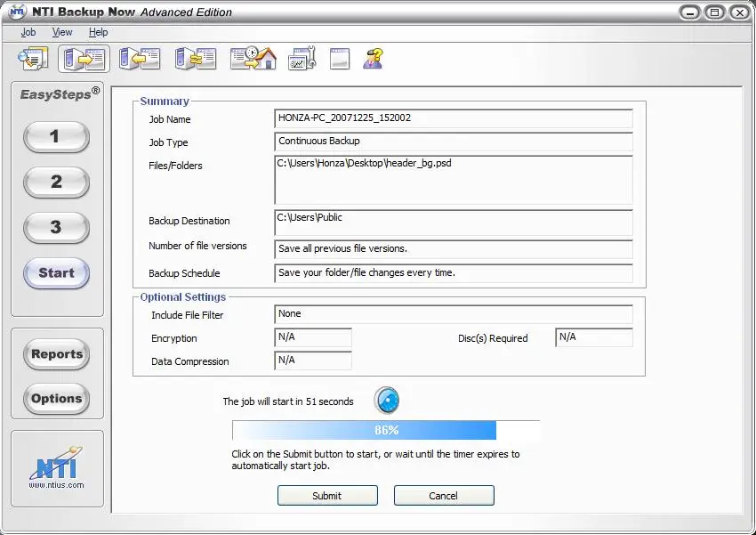Screen dimensions: 756x535
Task: Open the Options button in the sidebar
Action: click(56, 399)
